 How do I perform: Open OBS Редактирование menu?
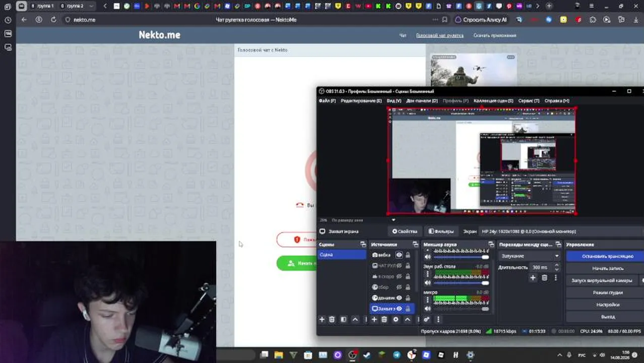(x=361, y=101)
